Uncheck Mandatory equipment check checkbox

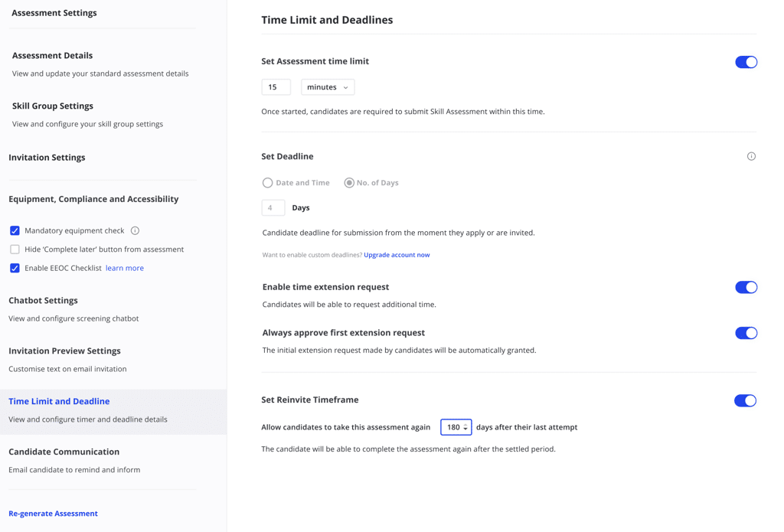pyautogui.click(x=15, y=230)
